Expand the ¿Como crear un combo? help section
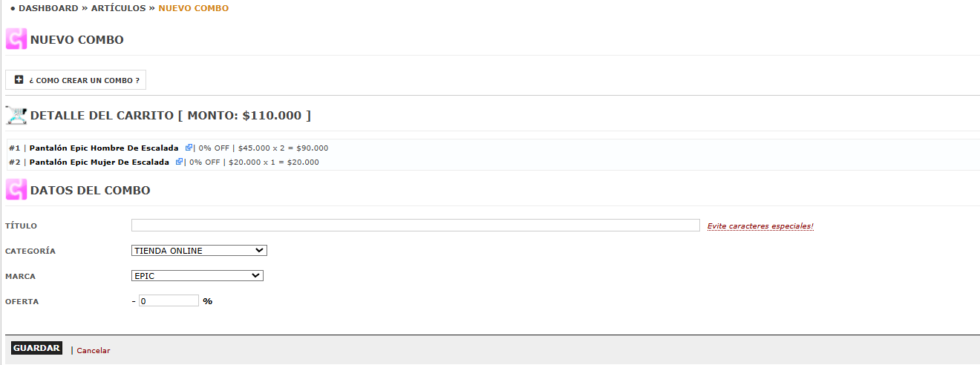Image resolution: width=980 pixels, height=365 pixels. tap(76, 80)
